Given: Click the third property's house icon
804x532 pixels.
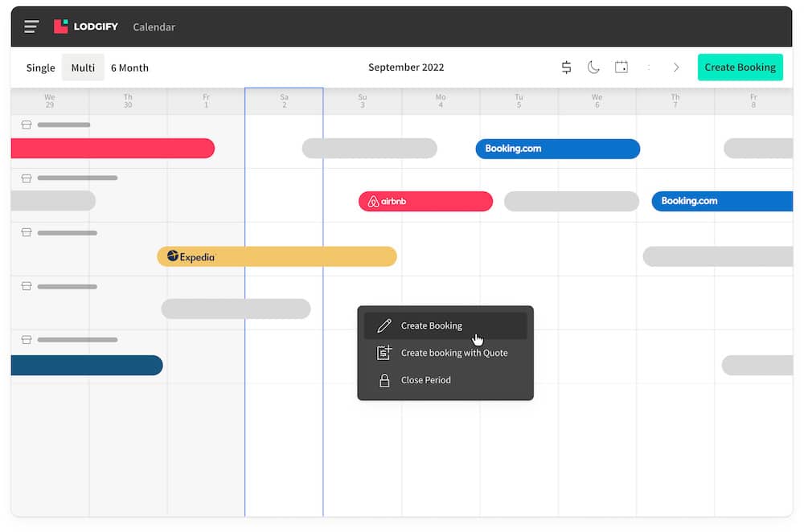Looking at the screenshot, I should coord(27,233).
